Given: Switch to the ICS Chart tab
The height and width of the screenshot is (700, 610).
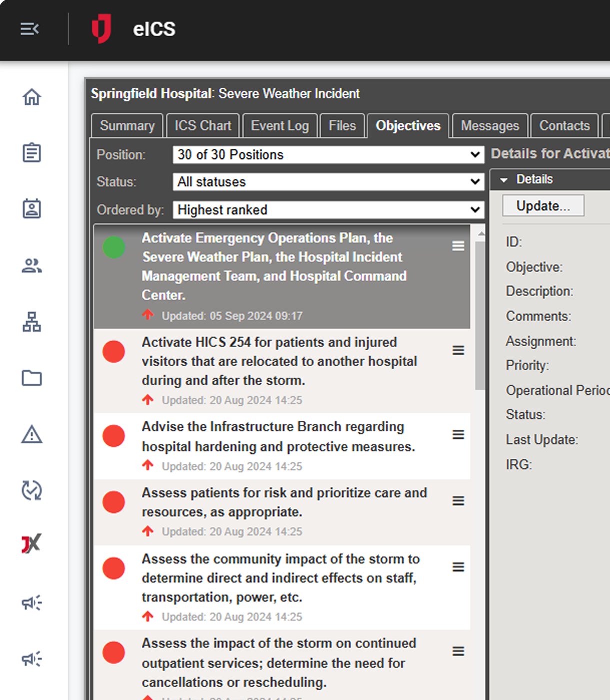Looking at the screenshot, I should 203,126.
